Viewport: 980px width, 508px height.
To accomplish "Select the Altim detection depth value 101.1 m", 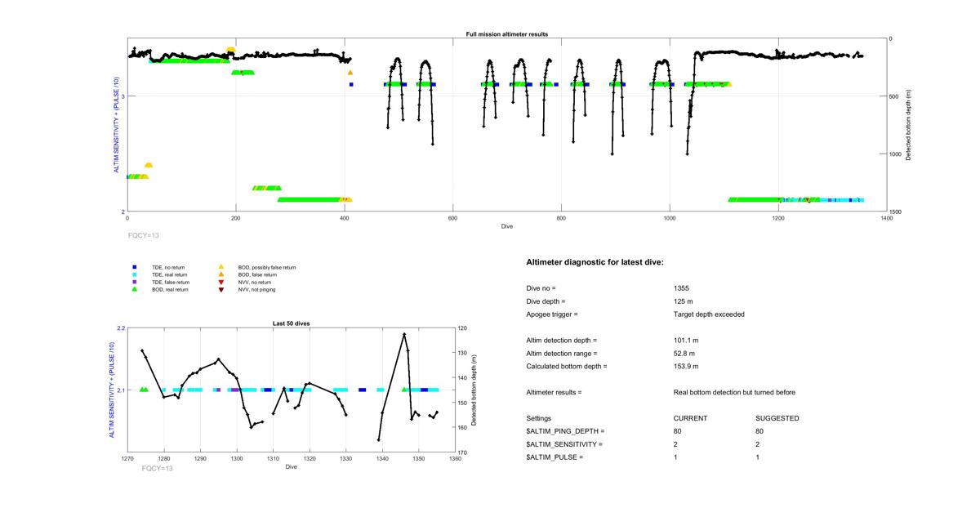I will (x=686, y=341).
